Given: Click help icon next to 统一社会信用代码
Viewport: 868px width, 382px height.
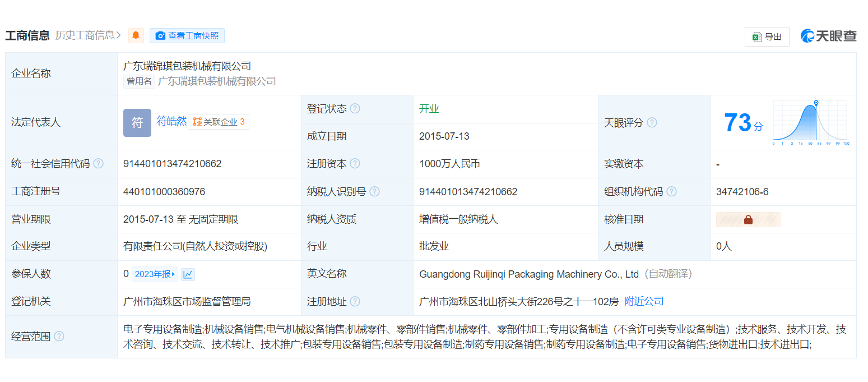Looking at the screenshot, I should pos(98,164).
